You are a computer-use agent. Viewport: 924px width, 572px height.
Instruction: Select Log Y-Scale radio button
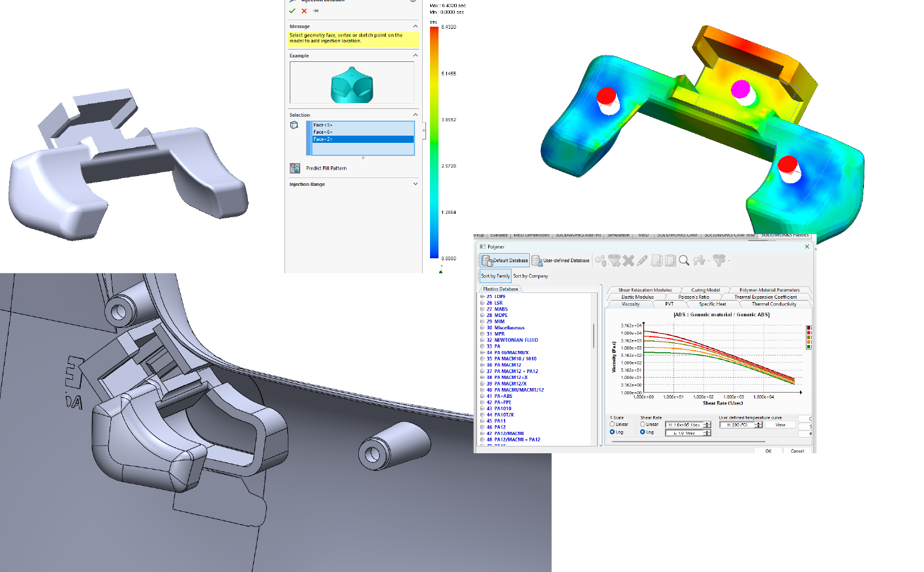(612, 432)
